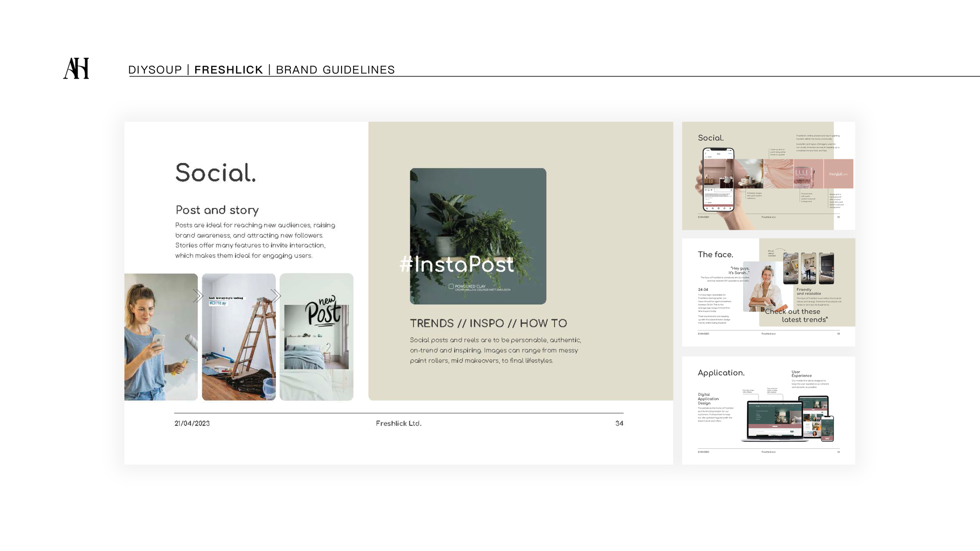Click the page number 34 in footer
980x551 pixels.
click(619, 423)
